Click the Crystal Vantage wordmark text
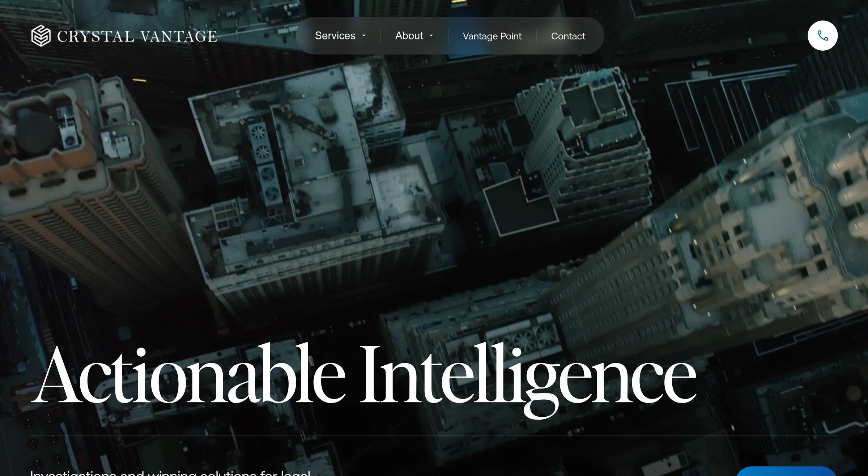The image size is (868, 476). [137, 36]
